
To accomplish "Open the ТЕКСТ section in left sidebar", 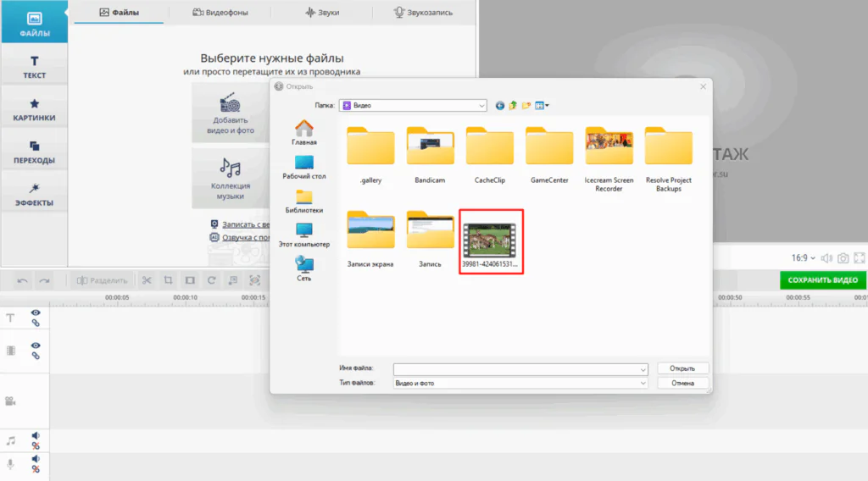I will [x=35, y=67].
